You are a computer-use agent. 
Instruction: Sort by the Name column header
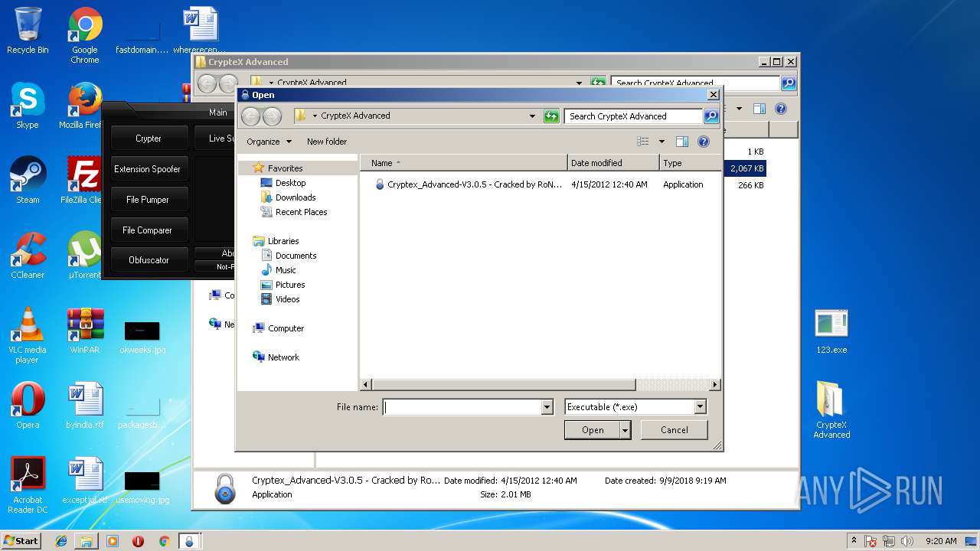[464, 163]
